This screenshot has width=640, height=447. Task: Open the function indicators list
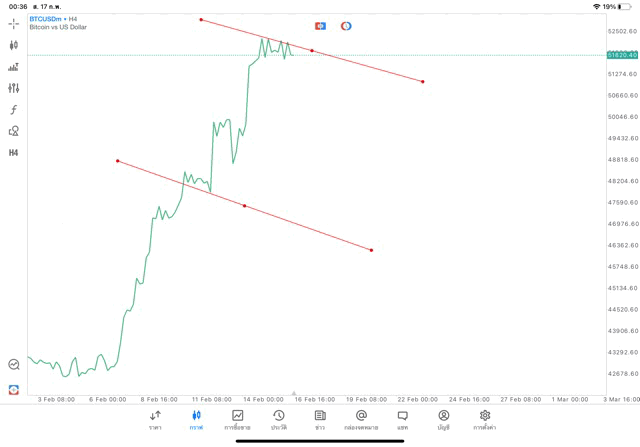pos(14,110)
